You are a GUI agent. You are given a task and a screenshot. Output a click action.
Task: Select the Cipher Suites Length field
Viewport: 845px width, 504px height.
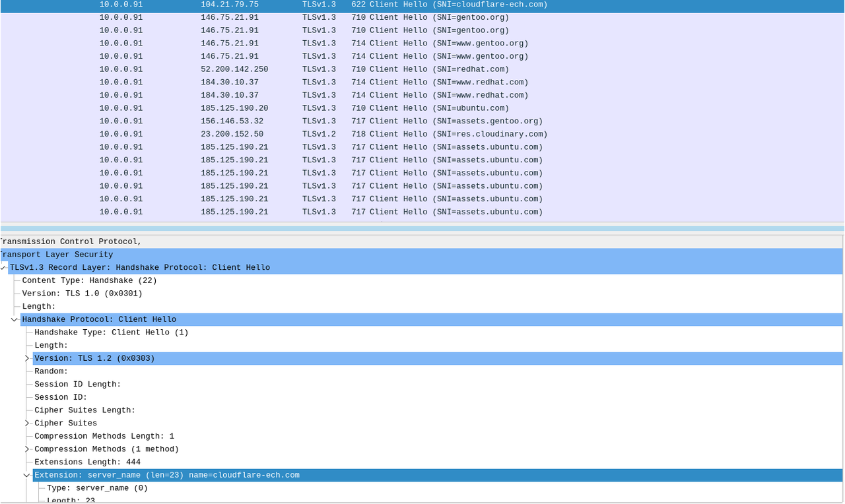pos(85,410)
